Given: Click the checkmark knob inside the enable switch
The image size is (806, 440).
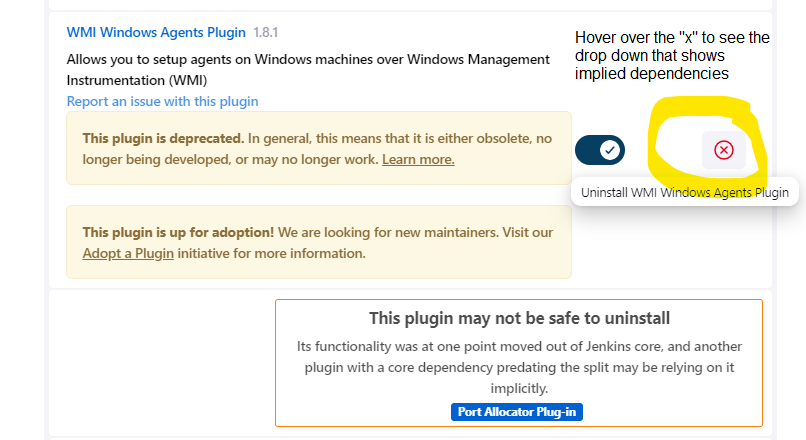Looking at the screenshot, I should tap(610, 150).
